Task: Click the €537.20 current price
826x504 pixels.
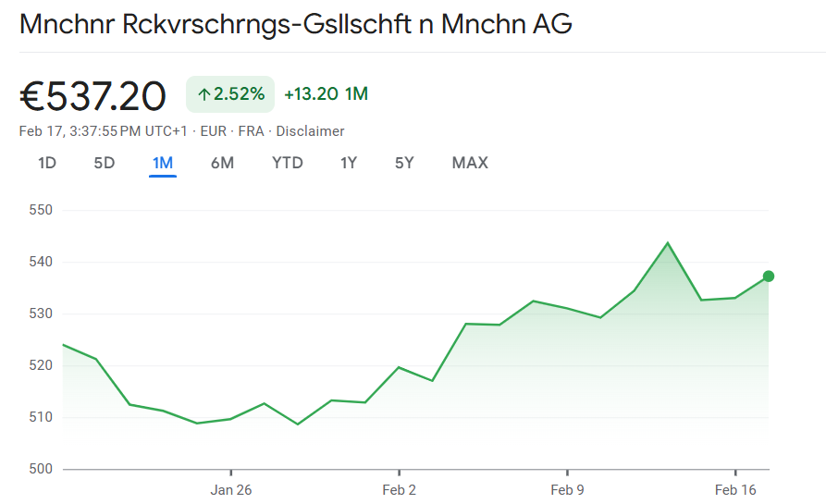Action: (92, 95)
